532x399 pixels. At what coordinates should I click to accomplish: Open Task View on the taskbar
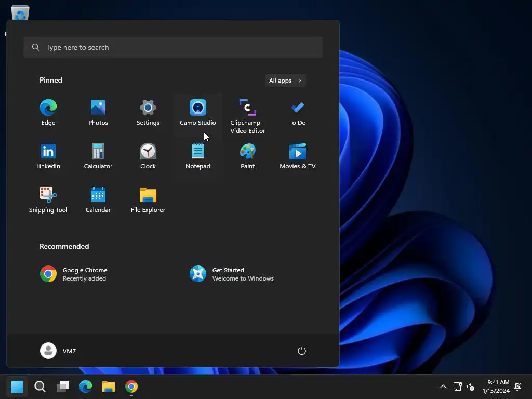tap(63, 387)
